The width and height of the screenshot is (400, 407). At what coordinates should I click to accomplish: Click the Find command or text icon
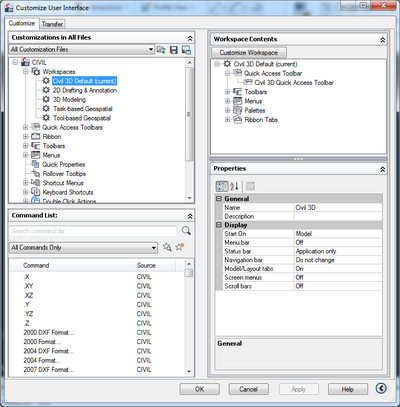(x=167, y=247)
